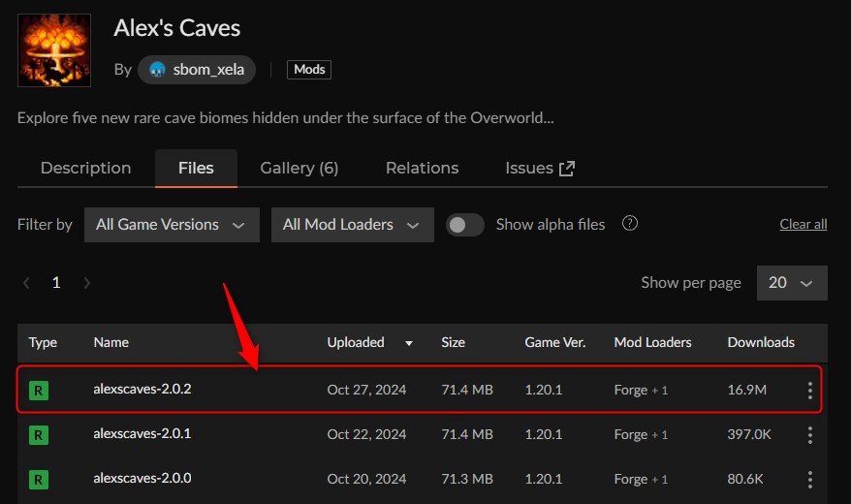Go to previous page with left chevron
851x504 pixels.
[x=26, y=283]
